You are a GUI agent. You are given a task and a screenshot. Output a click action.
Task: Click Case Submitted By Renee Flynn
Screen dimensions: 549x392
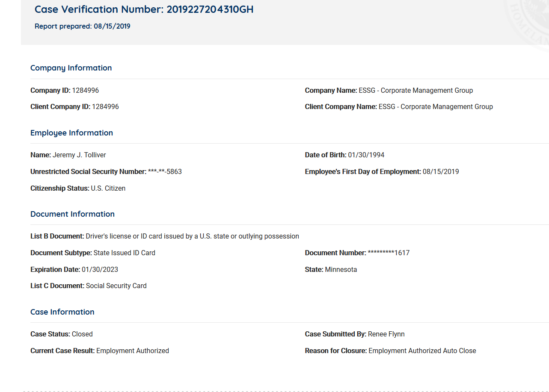[386, 334]
